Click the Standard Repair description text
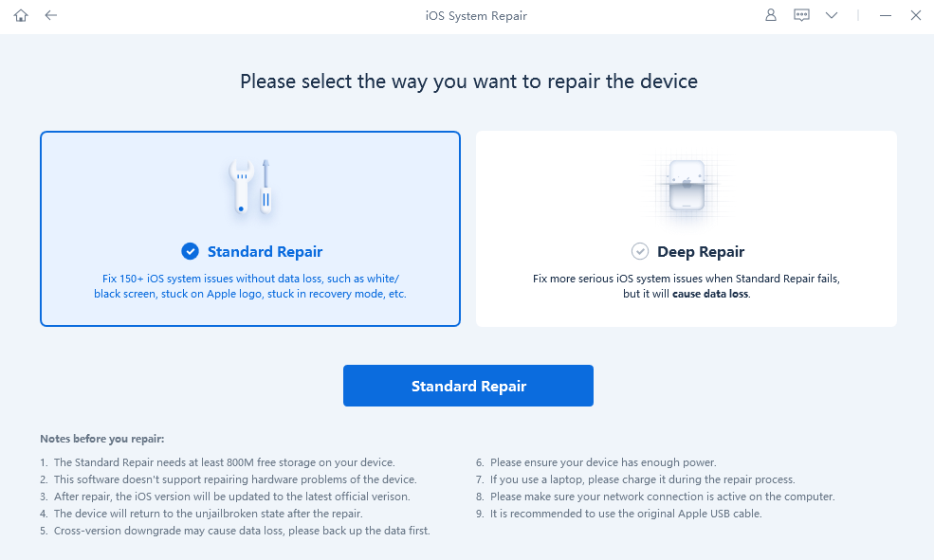The image size is (934, 560). [250, 286]
